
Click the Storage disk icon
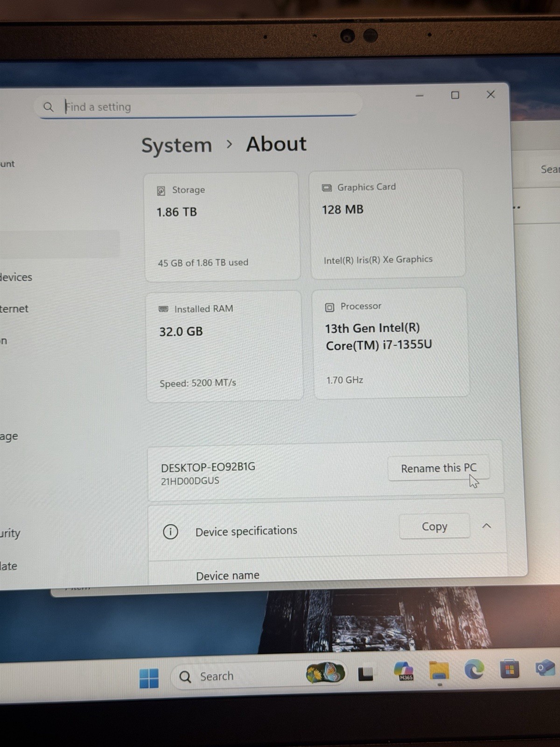[x=161, y=190]
